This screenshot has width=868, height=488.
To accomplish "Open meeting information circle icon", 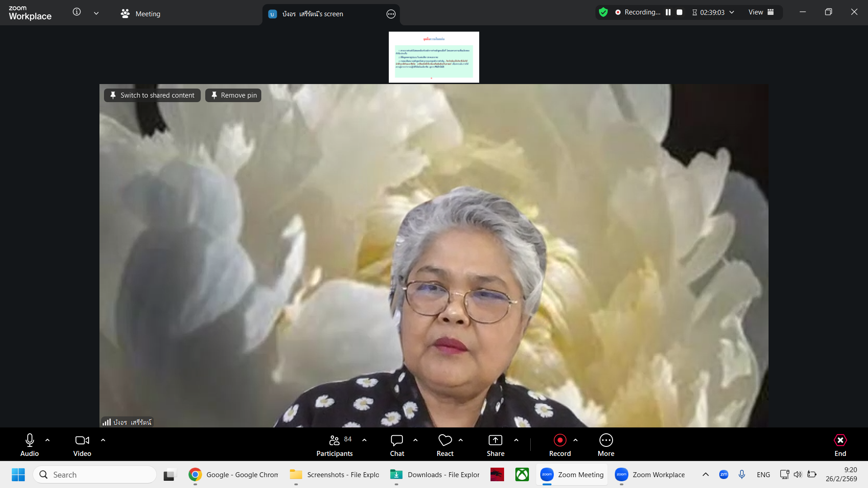I will pyautogui.click(x=77, y=12).
